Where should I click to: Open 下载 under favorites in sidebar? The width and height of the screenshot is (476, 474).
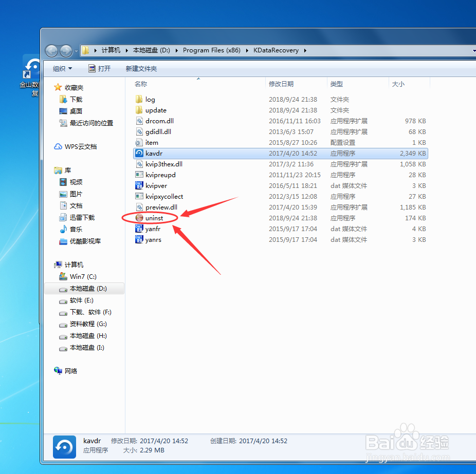point(76,99)
